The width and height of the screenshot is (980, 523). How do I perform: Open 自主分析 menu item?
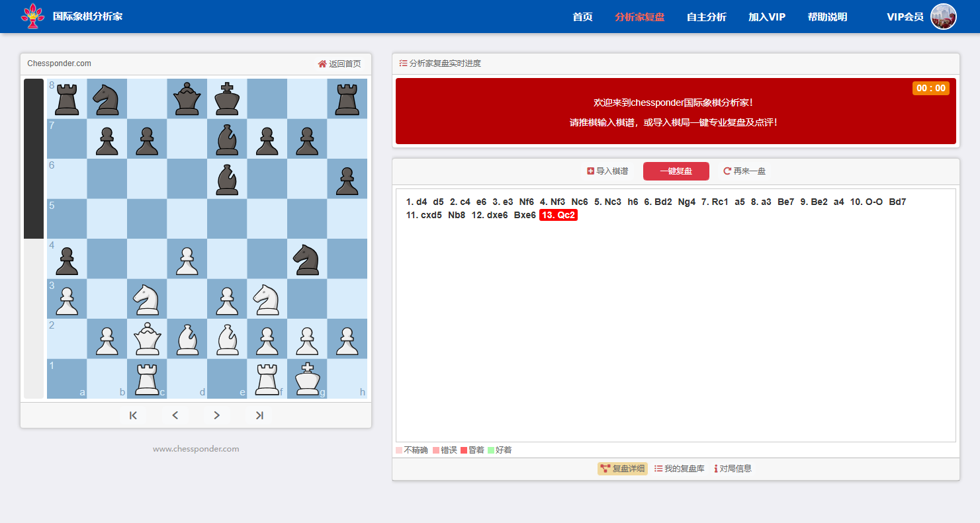(x=707, y=17)
